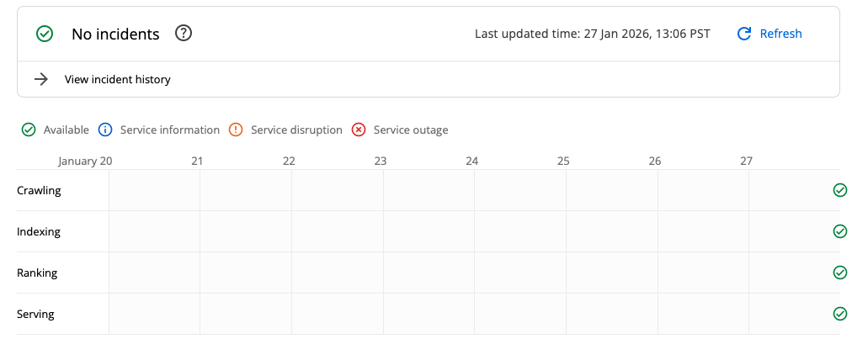
Task: Click the green Available legend icon
Action: tap(29, 130)
